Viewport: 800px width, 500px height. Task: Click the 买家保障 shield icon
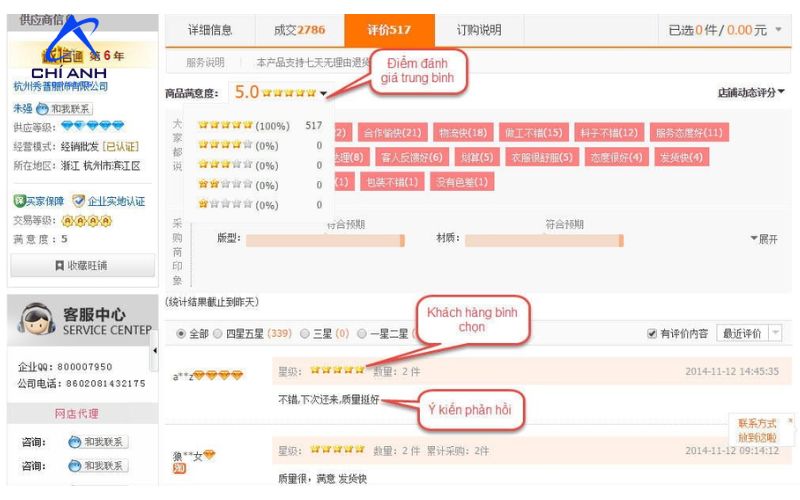pyautogui.click(x=19, y=201)
